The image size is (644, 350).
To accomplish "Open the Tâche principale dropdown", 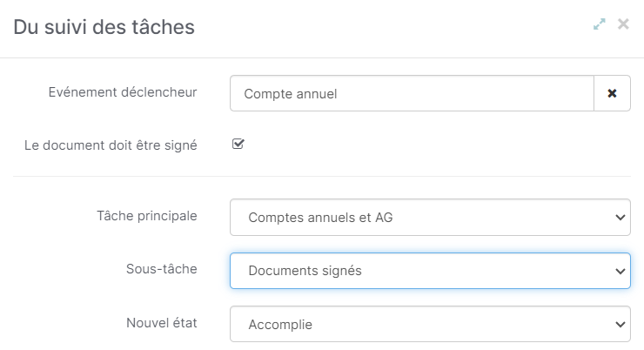I will [430, 218].
